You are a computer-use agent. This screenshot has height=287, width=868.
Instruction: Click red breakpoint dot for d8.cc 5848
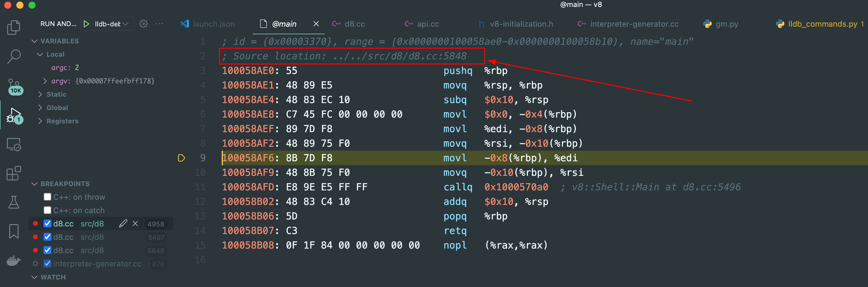click(x=35, y=250)
